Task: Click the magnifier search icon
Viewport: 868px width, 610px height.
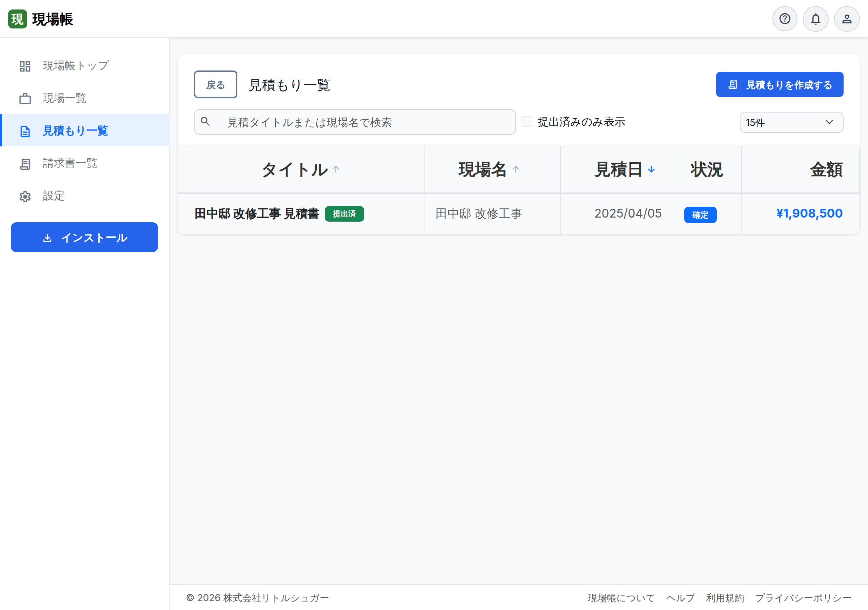Action: [x=205, y=121]
